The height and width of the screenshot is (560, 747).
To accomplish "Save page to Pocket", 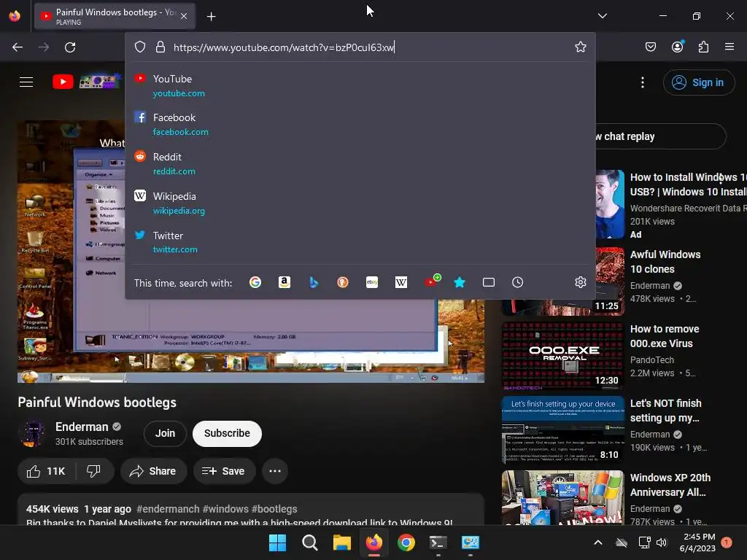I will click(650, 47).
